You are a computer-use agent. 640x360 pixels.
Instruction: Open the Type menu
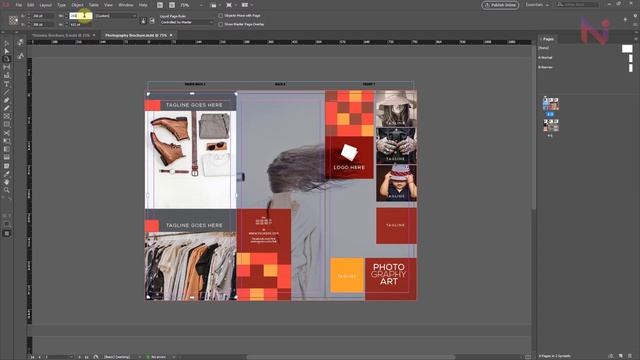tap(61, 5)
